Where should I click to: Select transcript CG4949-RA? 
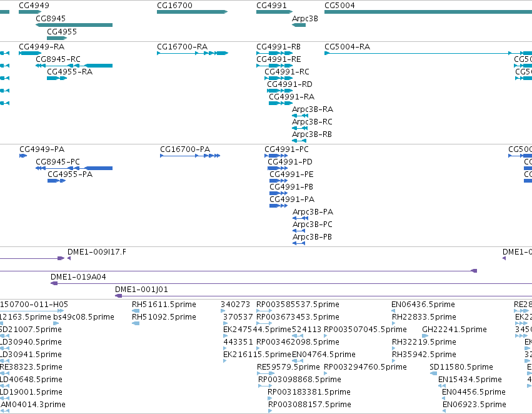pyautogui.click(x=41, y=46)
